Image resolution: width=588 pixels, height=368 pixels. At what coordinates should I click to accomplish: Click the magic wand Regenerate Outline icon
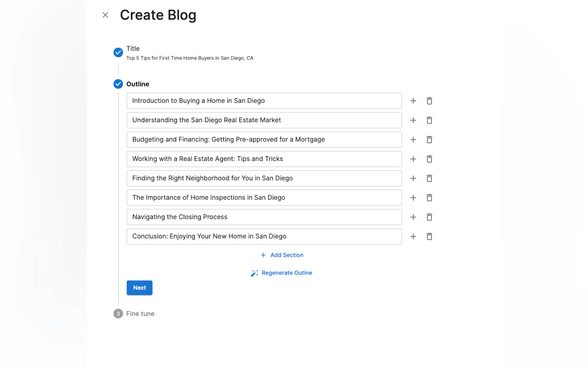[254, 273]
